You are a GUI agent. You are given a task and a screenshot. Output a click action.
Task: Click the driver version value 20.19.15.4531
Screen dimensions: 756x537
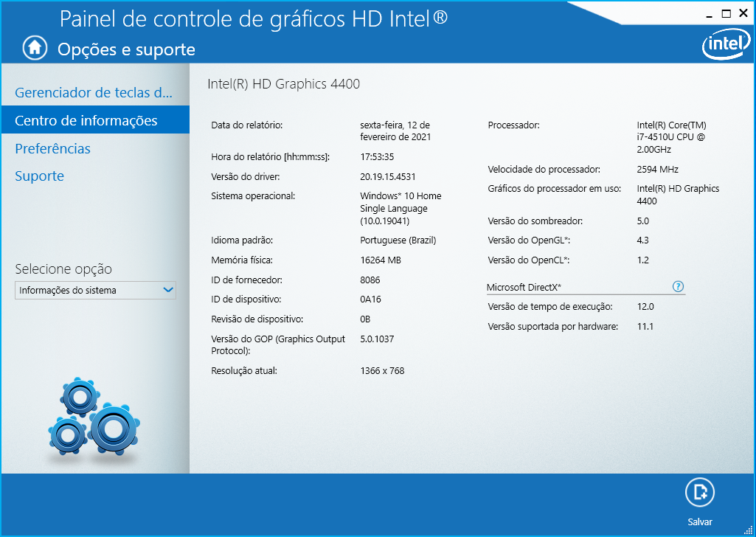[x=388, y=176]
